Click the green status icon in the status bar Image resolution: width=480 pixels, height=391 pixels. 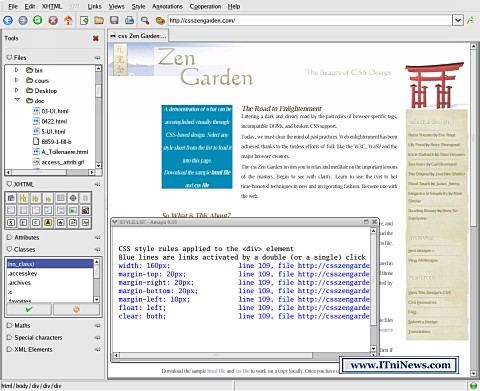tap(473, 386)
